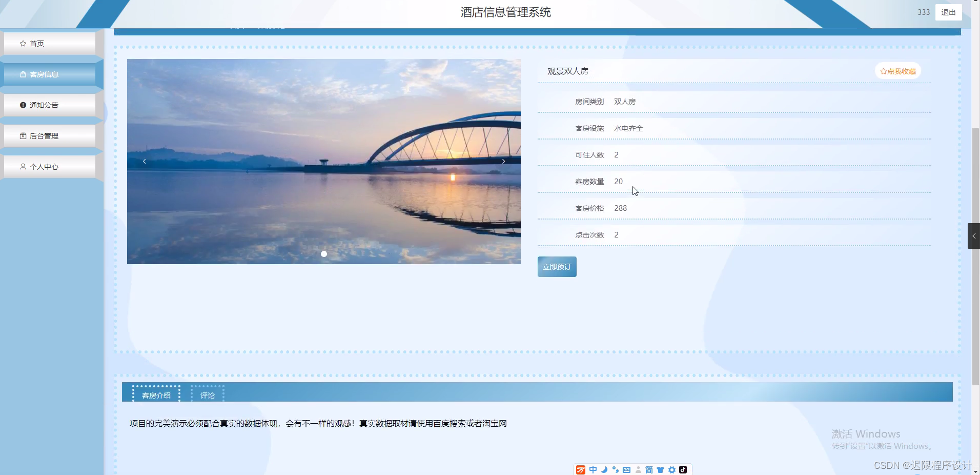Expand the right edge collapse handle
Image resolution: width=980 pixels, height=475 pixels.
(x=974, y=236)
